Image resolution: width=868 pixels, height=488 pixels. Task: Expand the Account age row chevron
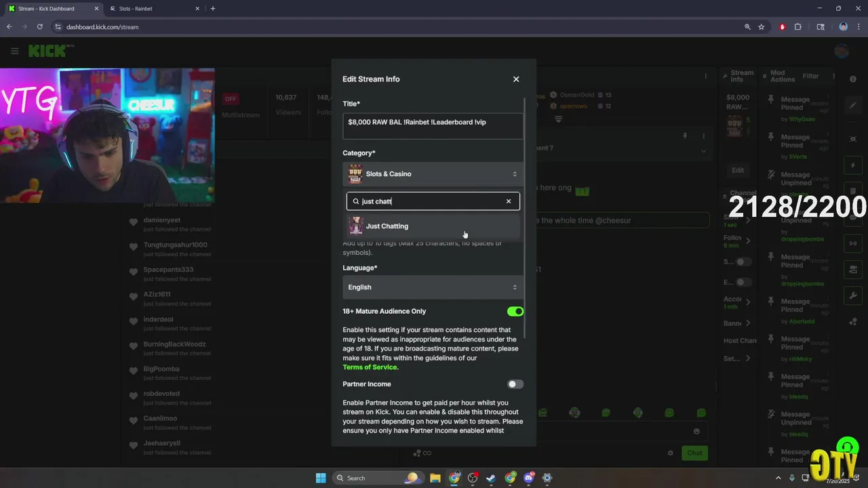point(748,302)
